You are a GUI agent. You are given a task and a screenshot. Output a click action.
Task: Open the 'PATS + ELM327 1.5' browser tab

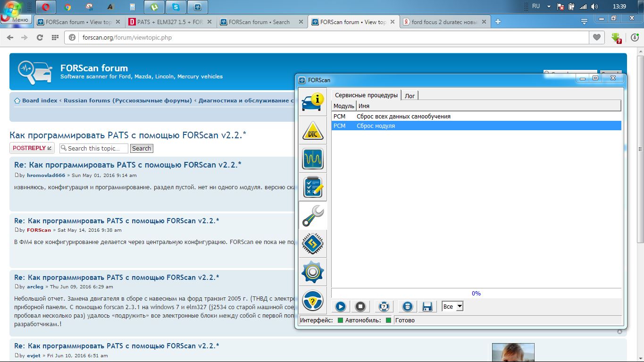pos(170,22)
